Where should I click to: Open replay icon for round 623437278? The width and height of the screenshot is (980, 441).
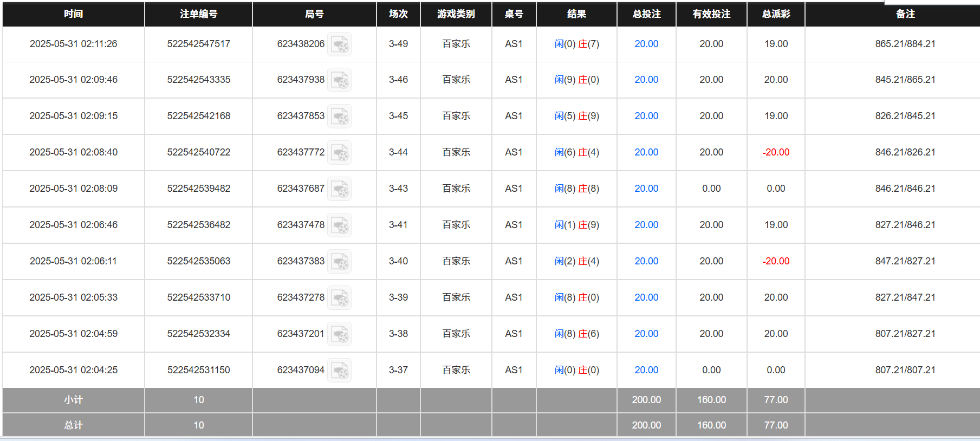pos(340,298)
